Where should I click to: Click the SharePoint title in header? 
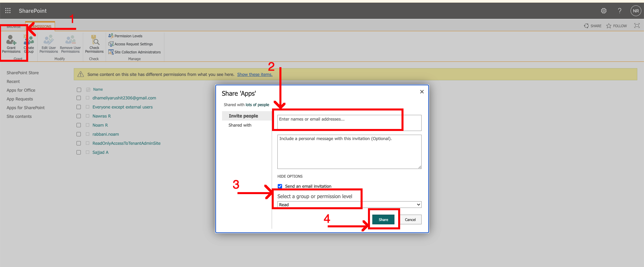coord(33,11)
